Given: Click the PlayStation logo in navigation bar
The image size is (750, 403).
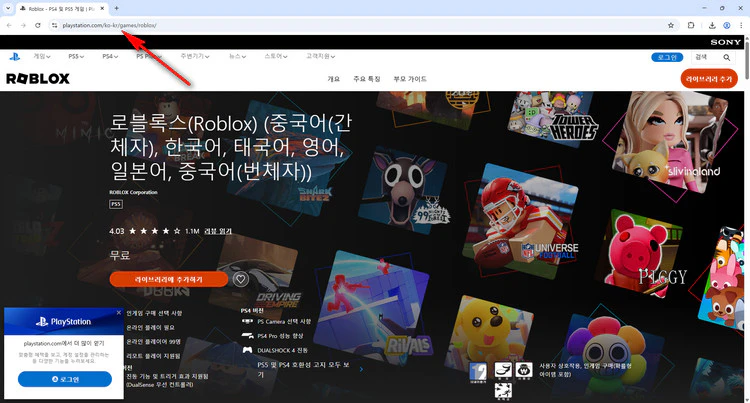Looking at the screenshot, I should [15, 57].
